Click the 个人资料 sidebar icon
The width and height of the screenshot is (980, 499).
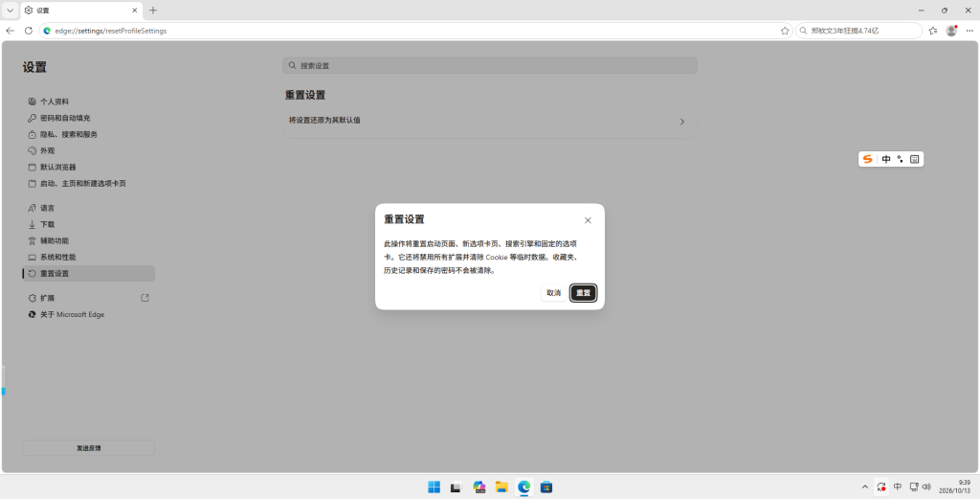pos(32,102)
